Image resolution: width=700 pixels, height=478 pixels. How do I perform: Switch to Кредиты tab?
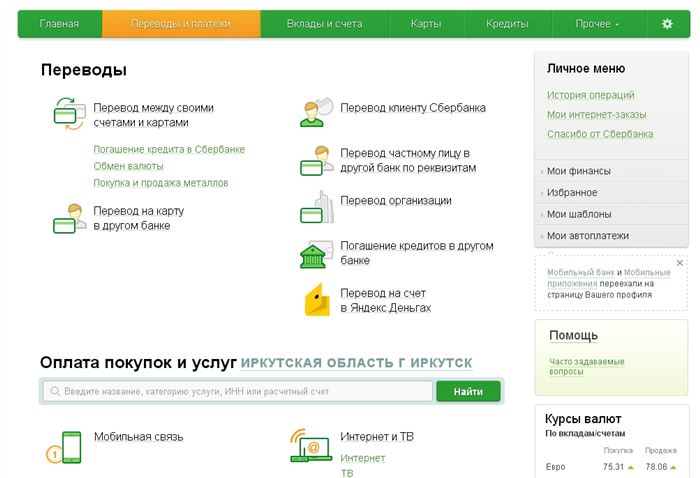(507, 24)
